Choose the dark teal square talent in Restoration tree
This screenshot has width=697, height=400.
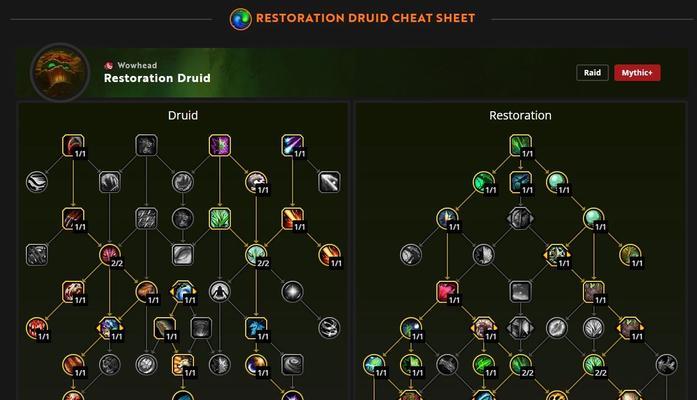click(x=521, y=182)
